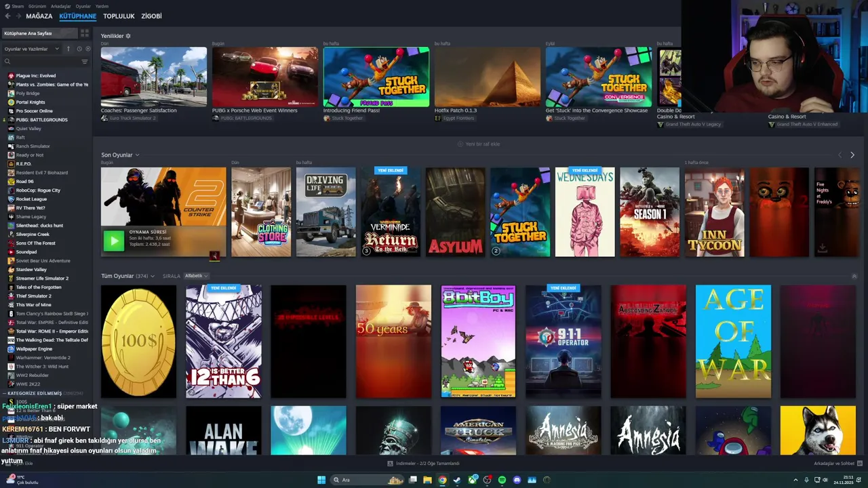Open the downloads icon in status bar
Screen dimensions: 868x488
point(390,464)
